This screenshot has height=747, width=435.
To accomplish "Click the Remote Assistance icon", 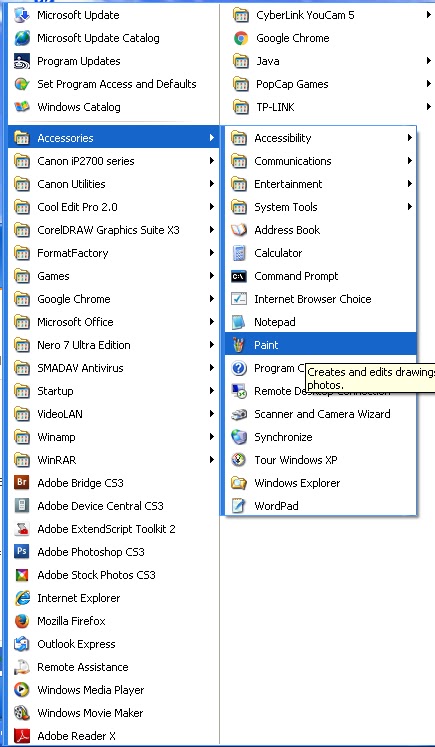I will click(x=22, y=667).
